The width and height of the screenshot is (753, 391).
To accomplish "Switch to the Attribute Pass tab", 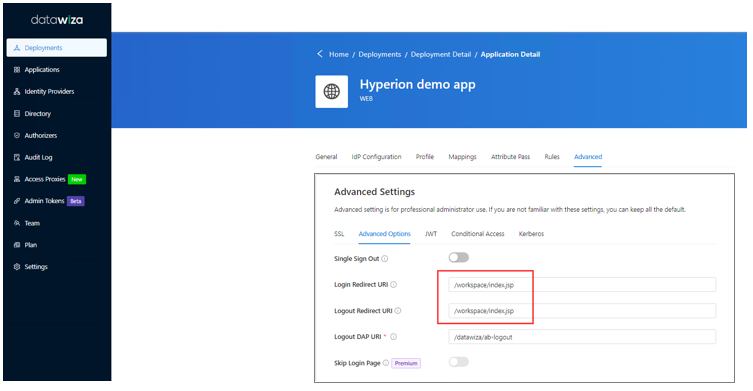I will point(510,157).
